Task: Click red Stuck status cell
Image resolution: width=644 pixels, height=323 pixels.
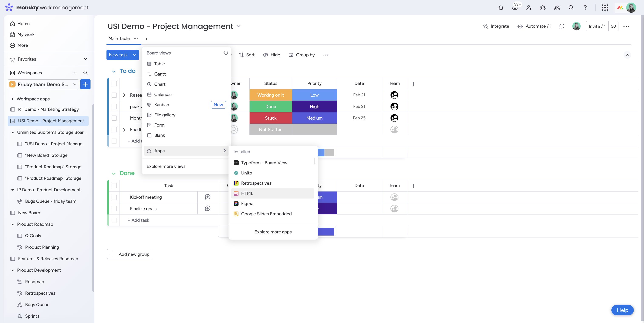Action: pos(271,118)
